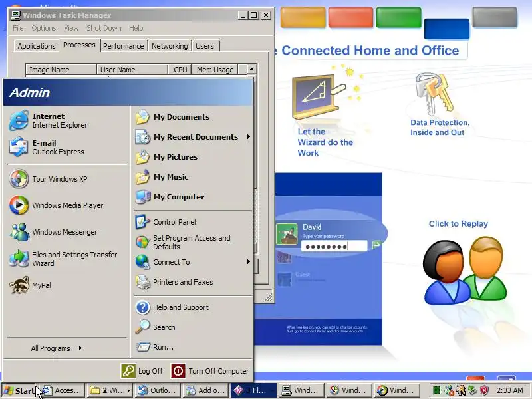
Task: Click green CPU usage tray icon
Action: tap(437, 390)
